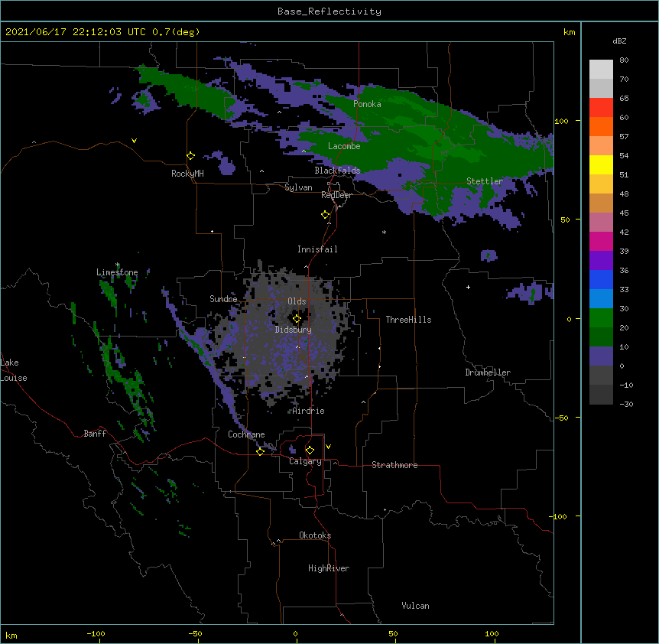
Task: Click the Sundre label
Action: (223, 299)
